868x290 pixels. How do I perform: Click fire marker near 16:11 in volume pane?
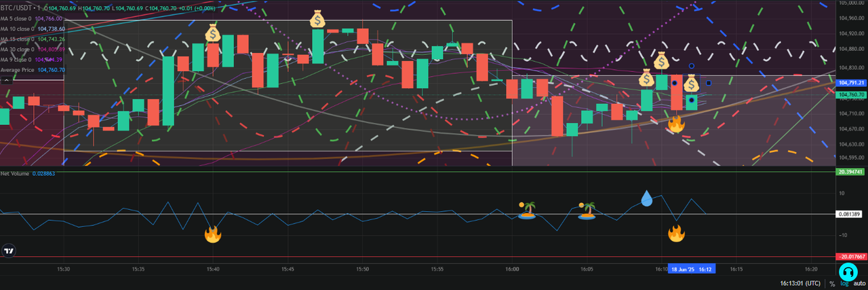676,234
